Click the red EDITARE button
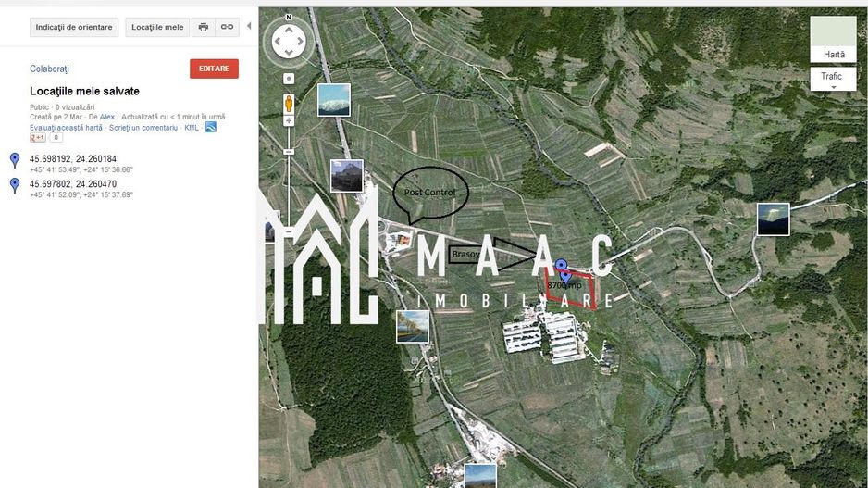Viewport: 868px width, 488px height. click(x=215, y=69)
